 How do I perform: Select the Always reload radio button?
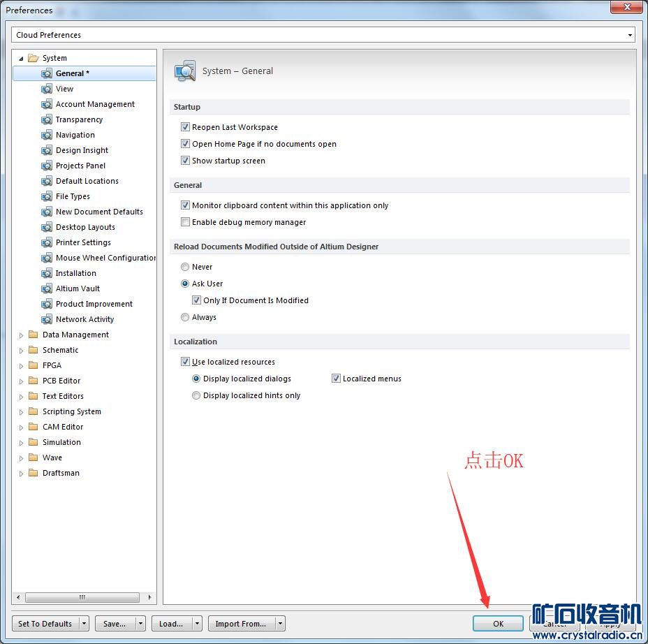coord(185,317)
